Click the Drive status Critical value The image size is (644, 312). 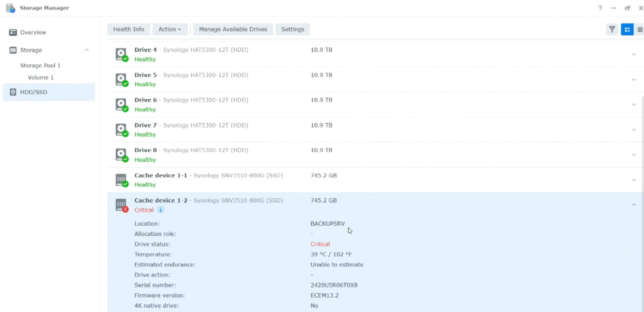point(320,244)
